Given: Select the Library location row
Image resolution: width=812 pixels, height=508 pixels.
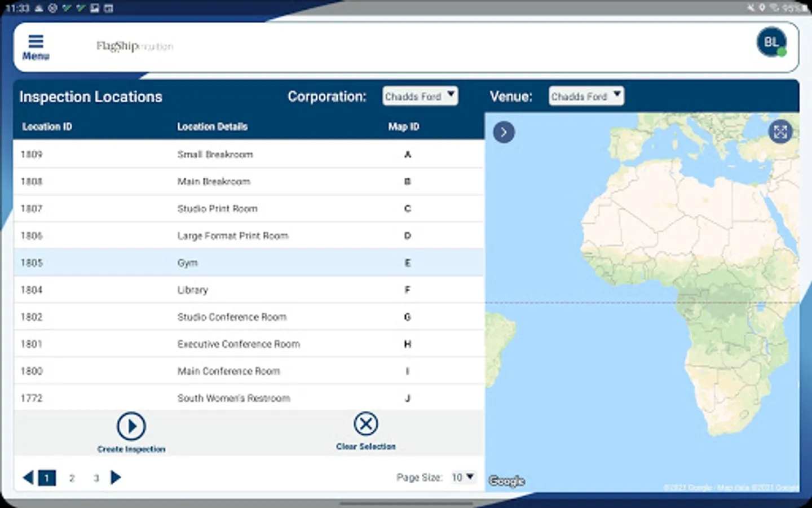Looking at the screenshot, I should (x=249, y=290).
